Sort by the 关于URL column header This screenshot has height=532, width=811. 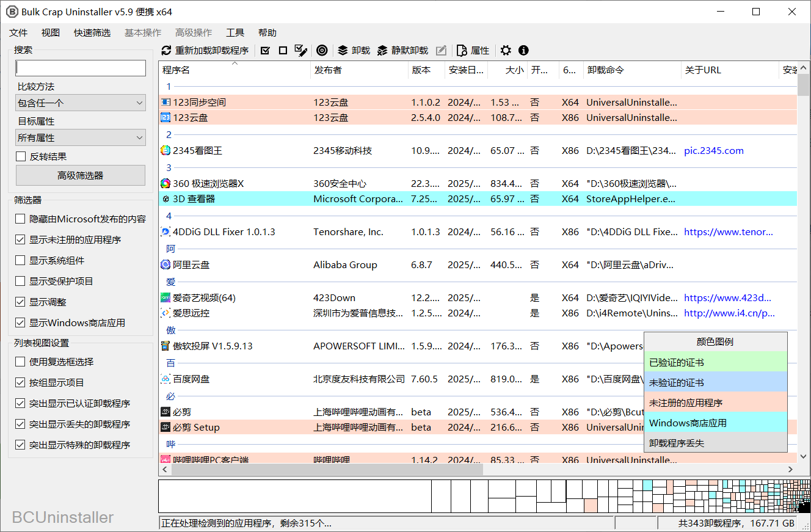coord(730,70)
